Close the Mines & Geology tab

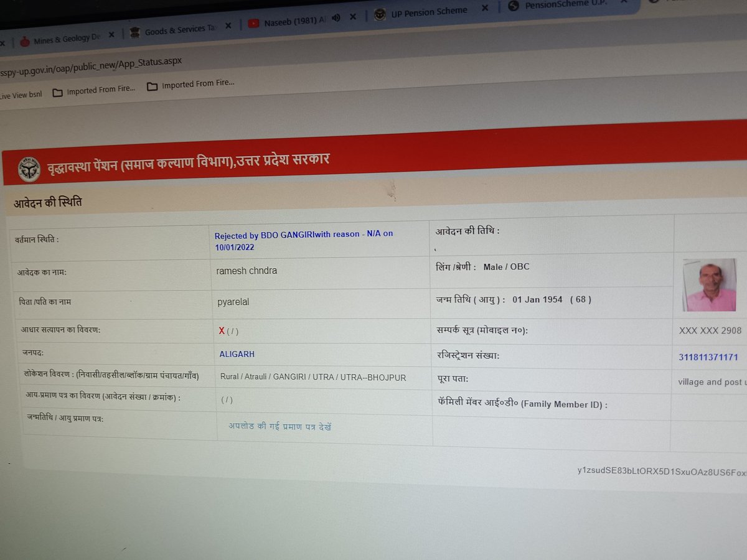[x=111, y=35]
